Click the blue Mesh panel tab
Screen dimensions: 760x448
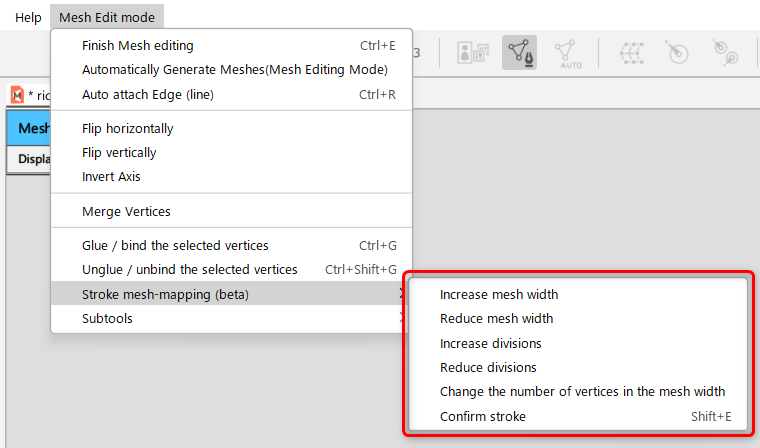(x=28, y=128)
